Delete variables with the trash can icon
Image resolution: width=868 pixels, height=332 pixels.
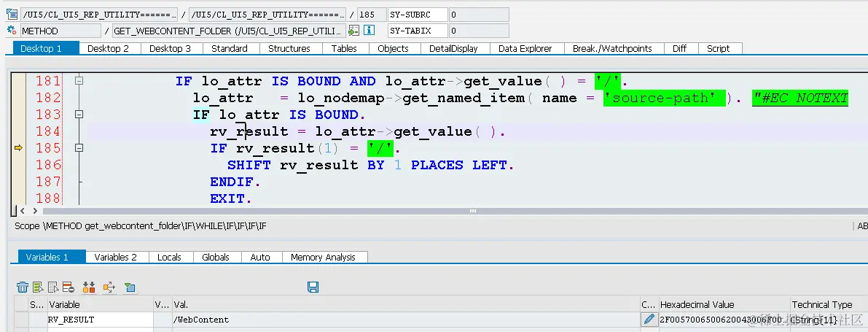[22, 287]
